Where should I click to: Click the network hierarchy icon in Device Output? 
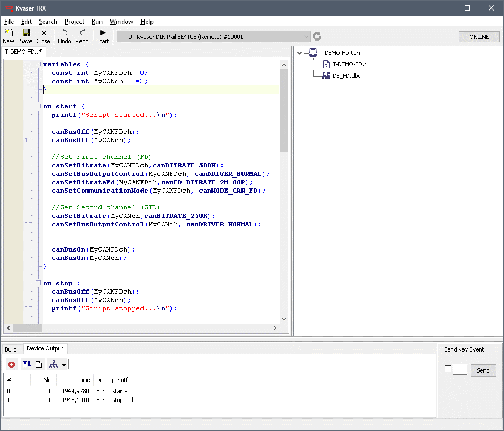(54, 364)
